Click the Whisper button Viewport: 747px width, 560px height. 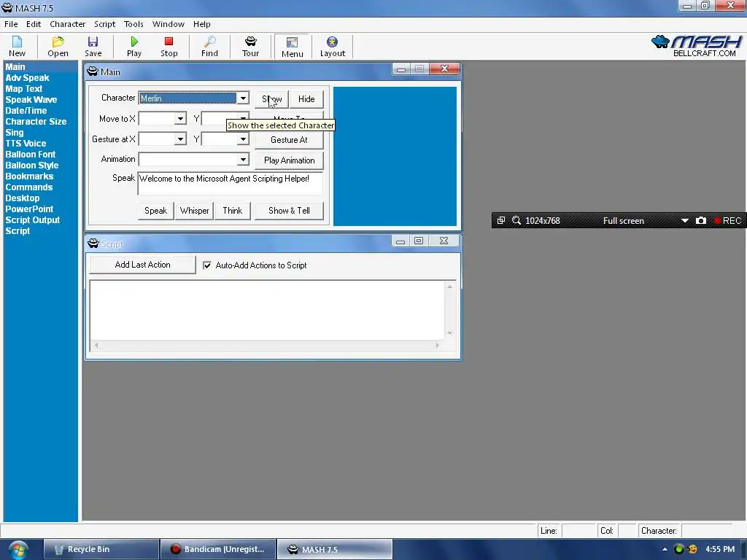pos(194,211)
